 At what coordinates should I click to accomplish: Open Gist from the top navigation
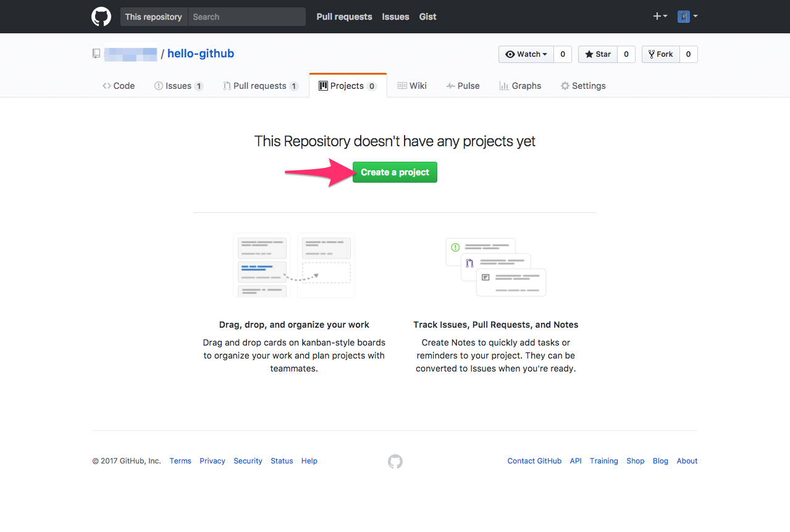point(427,17)
